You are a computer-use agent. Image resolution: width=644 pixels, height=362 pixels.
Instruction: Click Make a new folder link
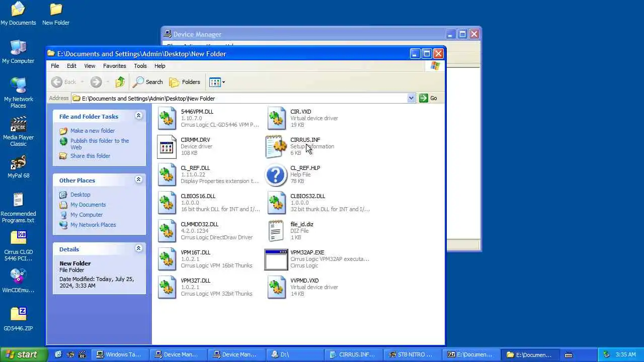click(93, 131)
